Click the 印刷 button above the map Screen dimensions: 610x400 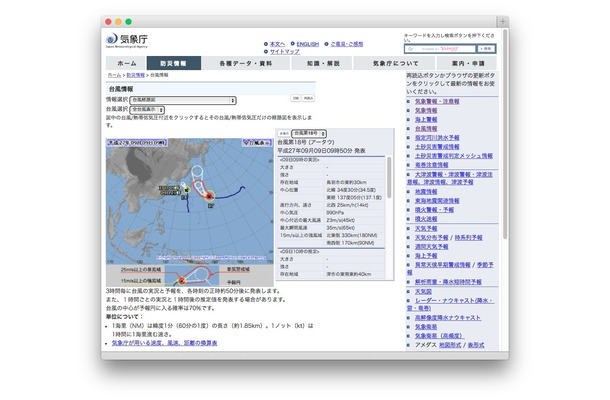[296, 98]
